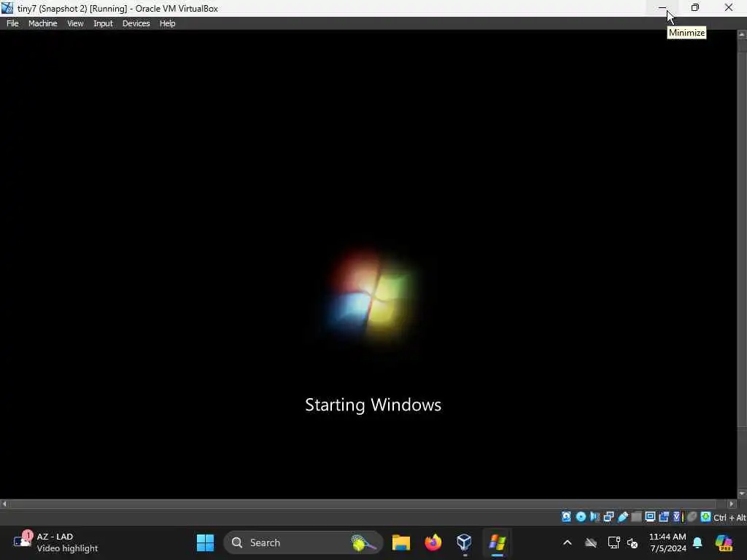Open the notification bell icon
This screenshot has height=560, width=747.
tap(697, 542)
